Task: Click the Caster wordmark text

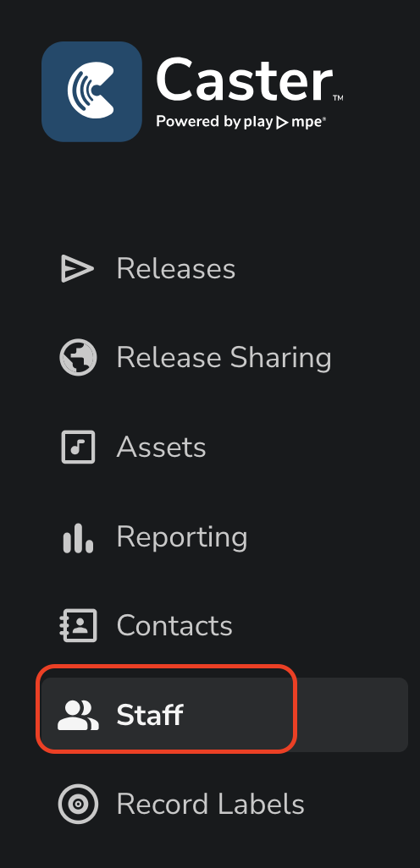Action: [x=245, y=80]
